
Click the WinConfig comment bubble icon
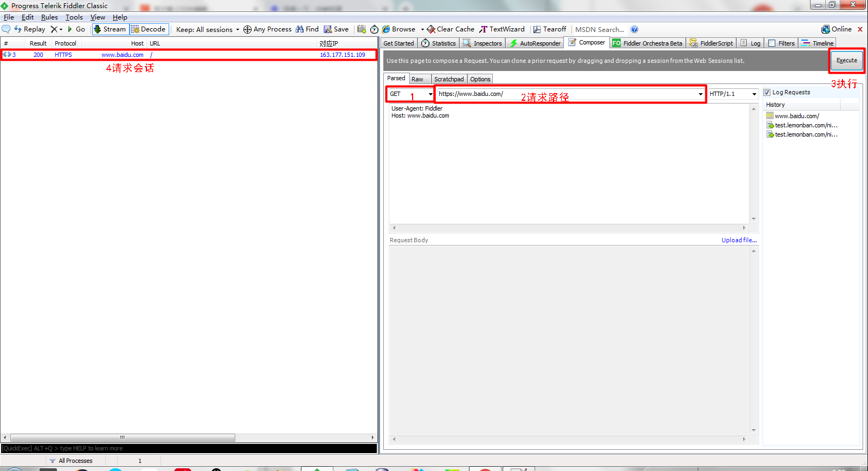click(7, 29)
